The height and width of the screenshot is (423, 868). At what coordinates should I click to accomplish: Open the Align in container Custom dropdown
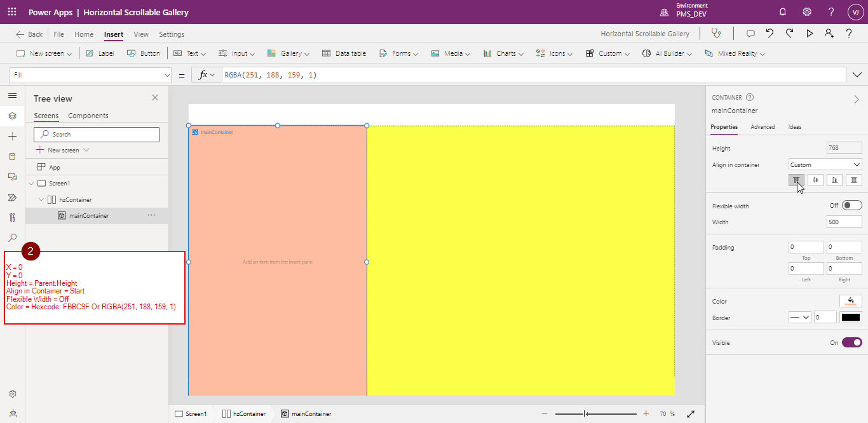825,164
